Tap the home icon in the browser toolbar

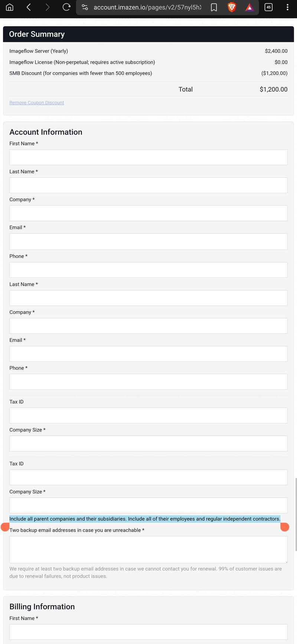point(9,7)
